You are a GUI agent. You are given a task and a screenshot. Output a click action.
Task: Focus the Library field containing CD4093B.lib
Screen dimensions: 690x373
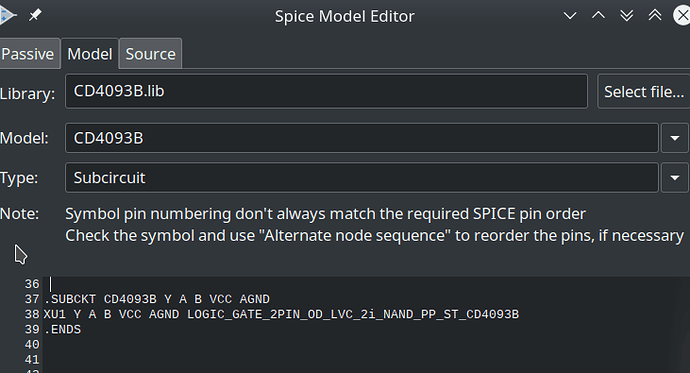[x=327, y=91]
